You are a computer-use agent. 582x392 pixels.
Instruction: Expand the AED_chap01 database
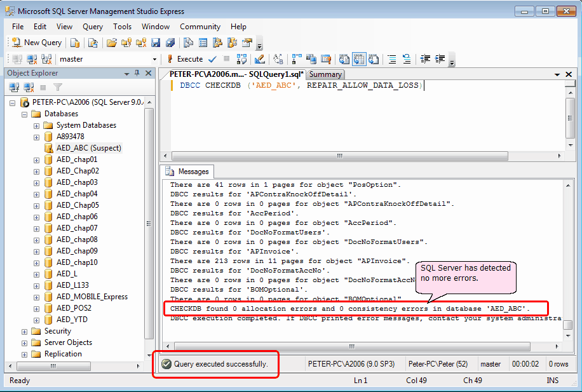(x=36, y=160)
